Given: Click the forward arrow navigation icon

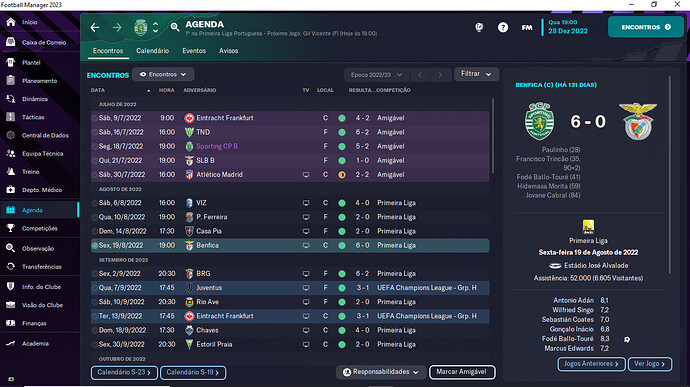Looking at the screenshot, I should (x=117, y=28).
